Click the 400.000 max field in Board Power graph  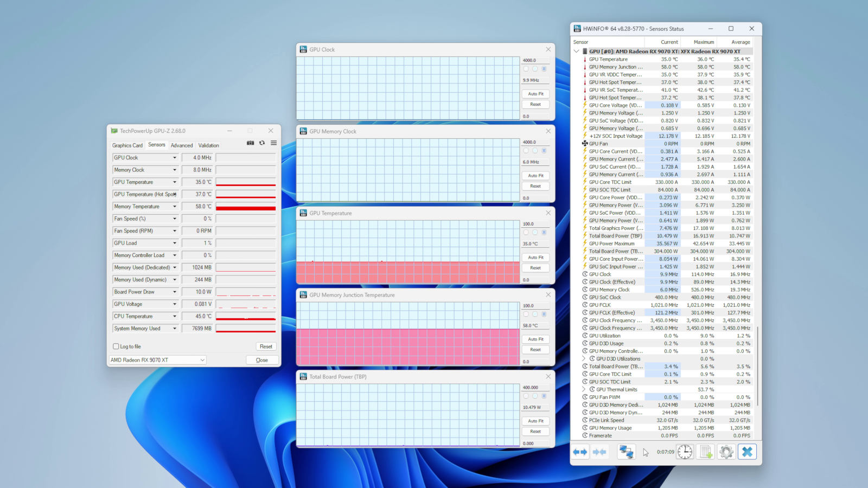click(535, 388)
